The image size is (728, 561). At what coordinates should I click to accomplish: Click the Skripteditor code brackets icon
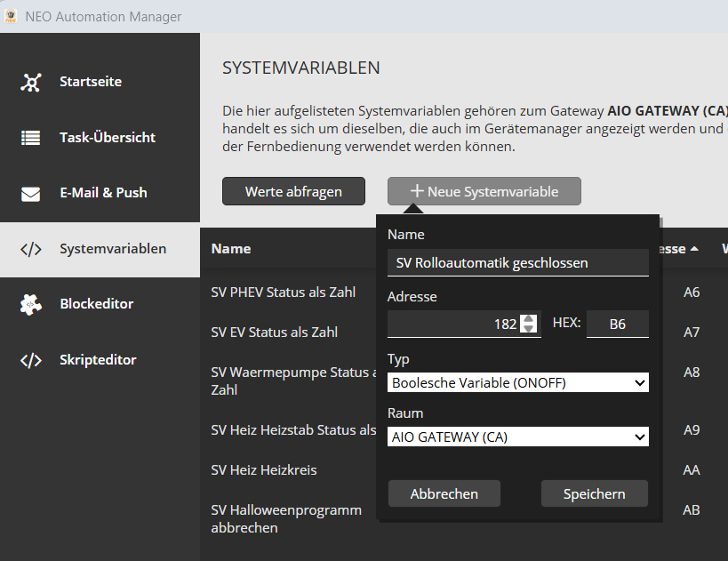tap(31, 360)
